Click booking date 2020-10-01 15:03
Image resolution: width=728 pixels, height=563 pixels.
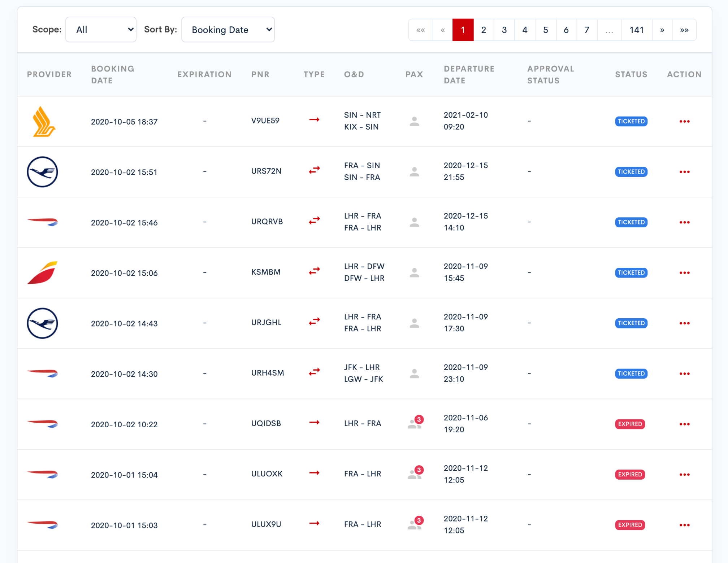coord(124,525)
